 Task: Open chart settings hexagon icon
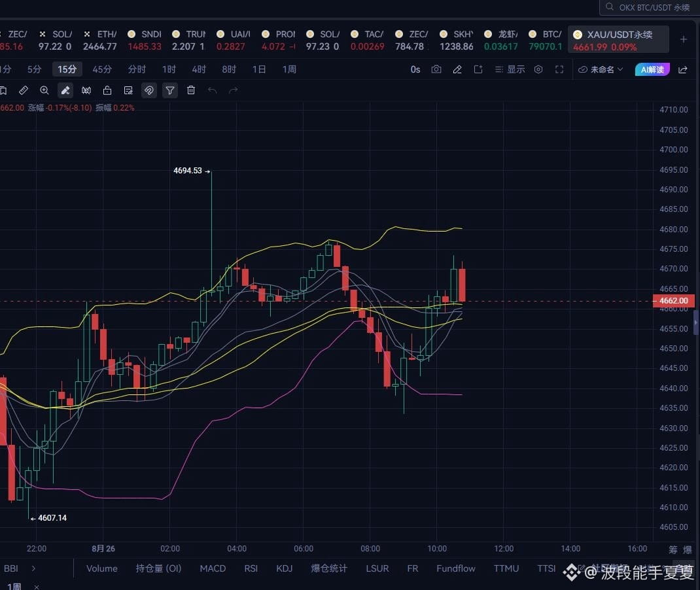pos(538,69)
